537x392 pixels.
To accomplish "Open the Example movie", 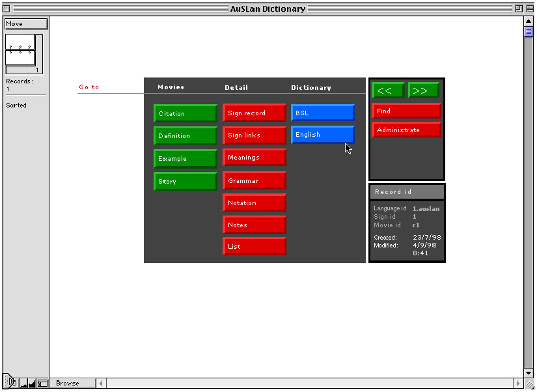I will [186, 159].
